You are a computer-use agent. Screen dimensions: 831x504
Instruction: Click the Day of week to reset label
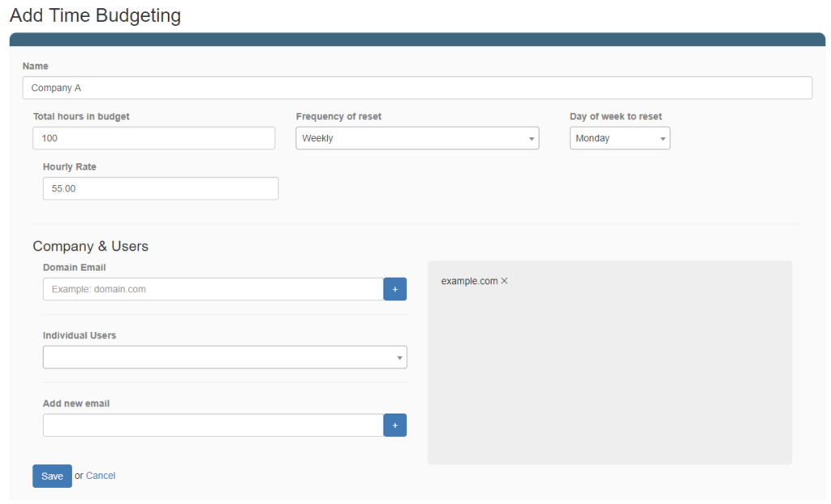pos(616,117)
